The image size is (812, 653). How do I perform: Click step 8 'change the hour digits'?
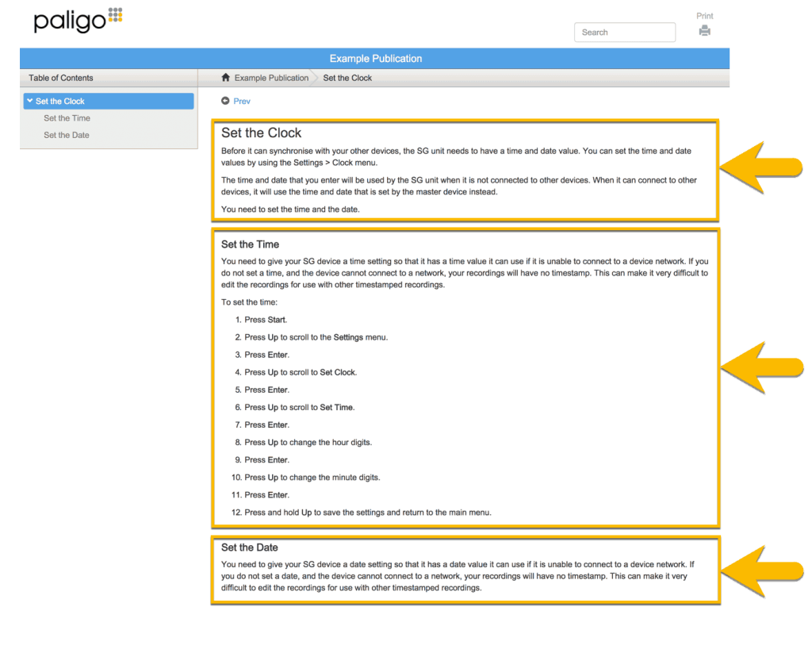pyautogui.click(x=308, y=442)
